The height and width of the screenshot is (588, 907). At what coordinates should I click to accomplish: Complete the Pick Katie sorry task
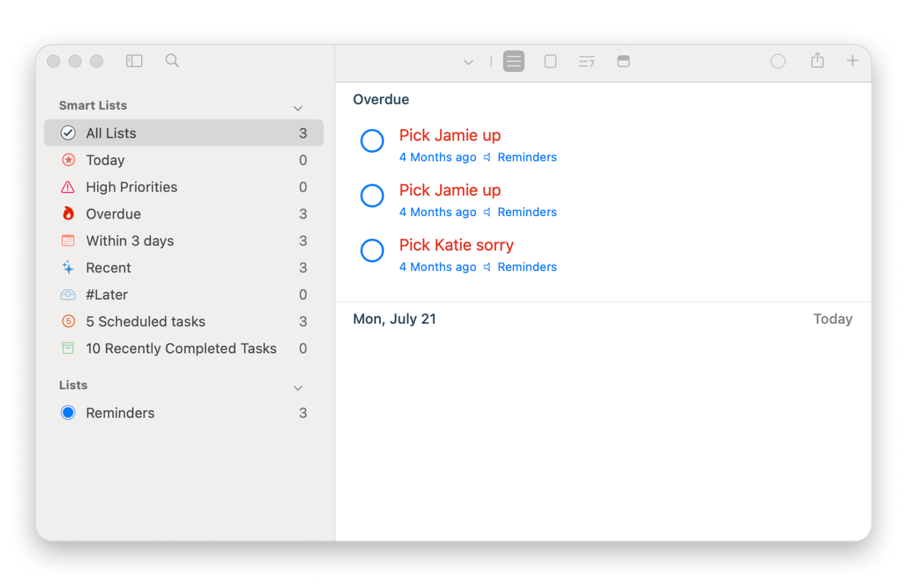click(372, 250)
